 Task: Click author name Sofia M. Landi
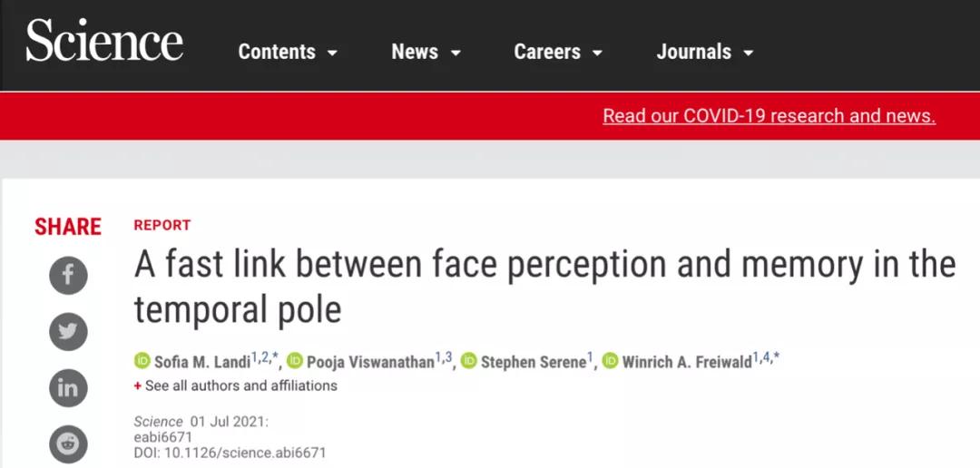click(x=201, y=362)
